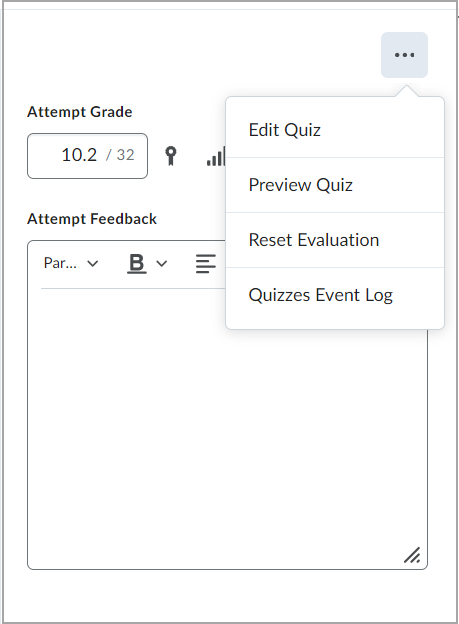Click the Attempt Grade score field
The width and height of the screenshot is (459, 624).
[87, 156]
